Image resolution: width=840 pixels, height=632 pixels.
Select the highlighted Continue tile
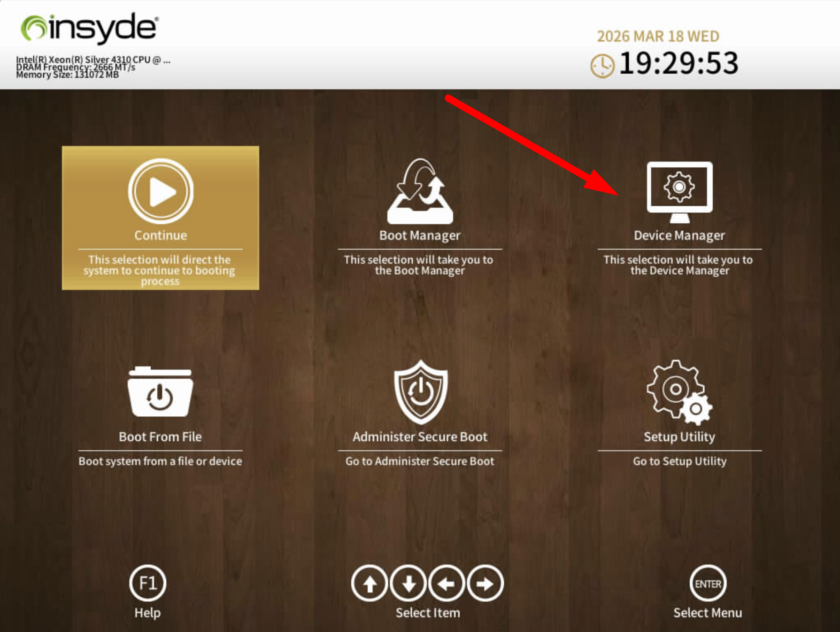pyautogui.click(x=160, y=218)
